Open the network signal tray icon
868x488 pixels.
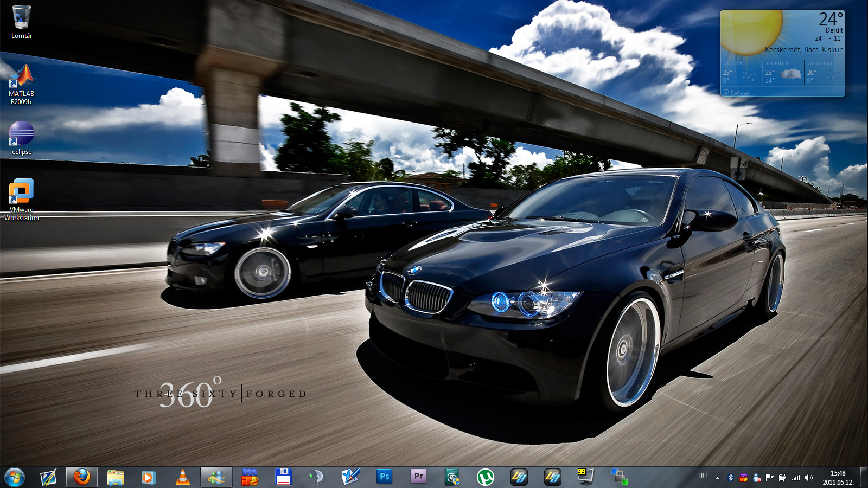pos(796,478)
